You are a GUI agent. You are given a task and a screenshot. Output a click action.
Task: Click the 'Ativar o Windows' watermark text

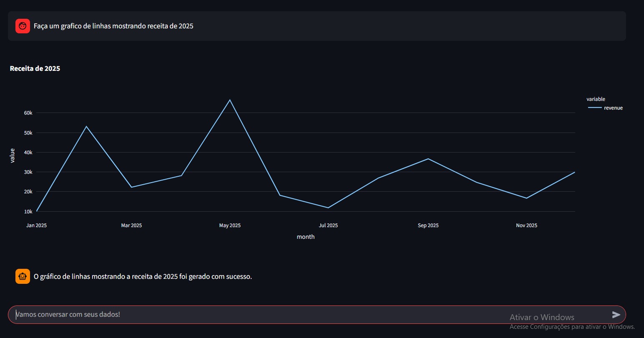pyautogui.click(x=542, y=318)
